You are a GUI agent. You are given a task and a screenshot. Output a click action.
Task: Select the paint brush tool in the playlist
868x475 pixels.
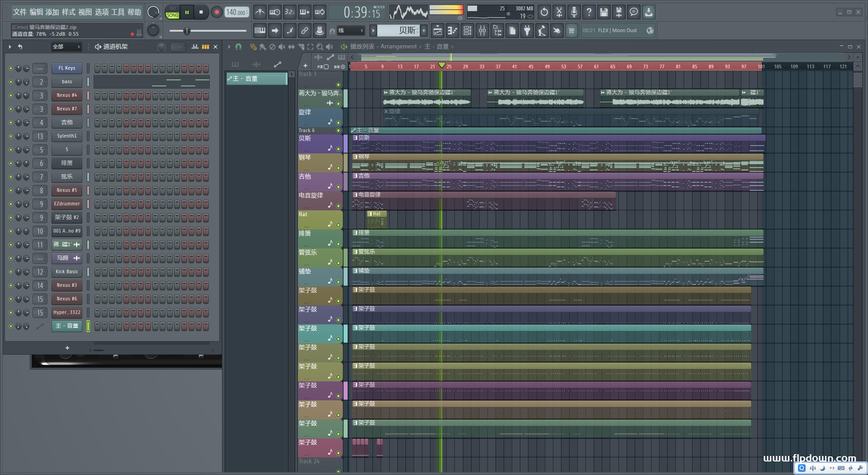(263, 47)
